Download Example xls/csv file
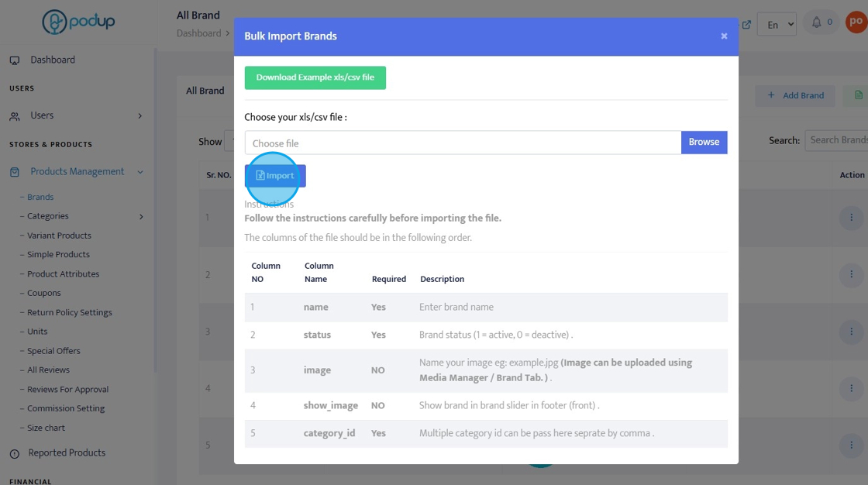This screenshot has height=485, width=868. (315, 77)
